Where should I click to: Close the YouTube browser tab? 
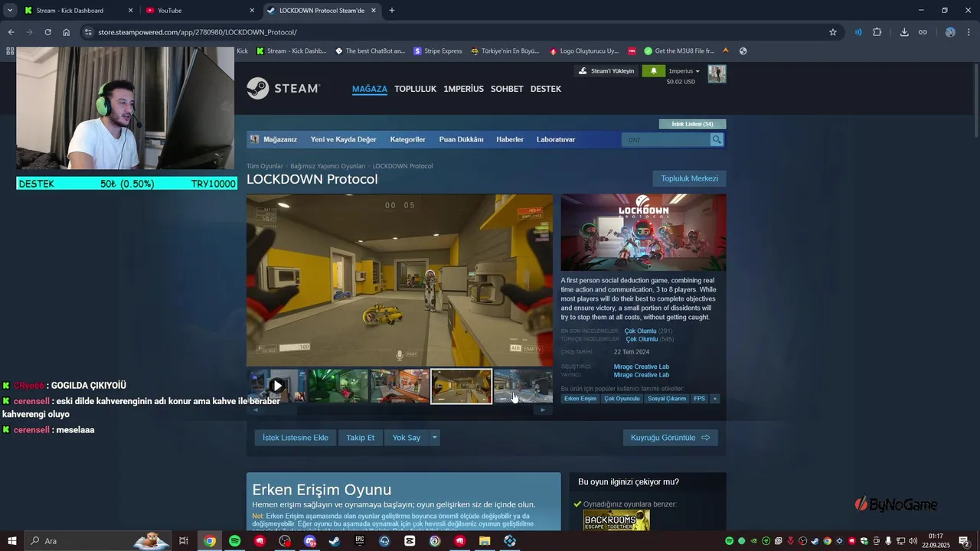coord(252,11)
